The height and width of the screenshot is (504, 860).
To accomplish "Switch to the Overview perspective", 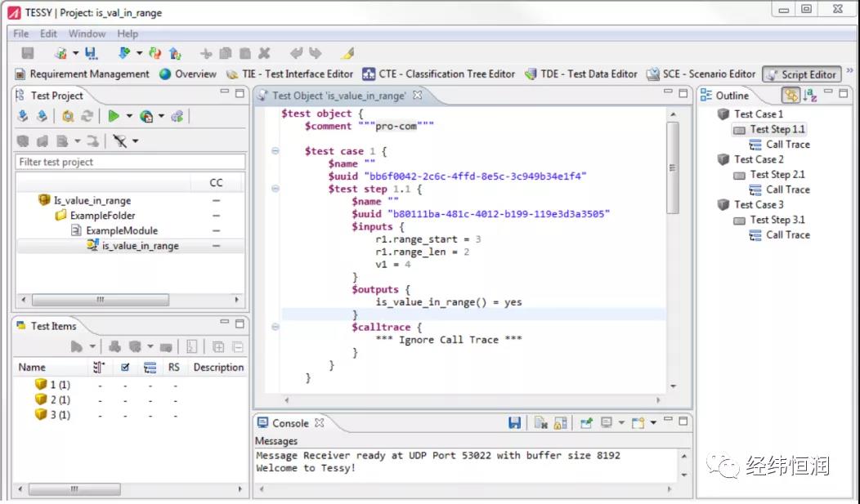I will 188,74.
